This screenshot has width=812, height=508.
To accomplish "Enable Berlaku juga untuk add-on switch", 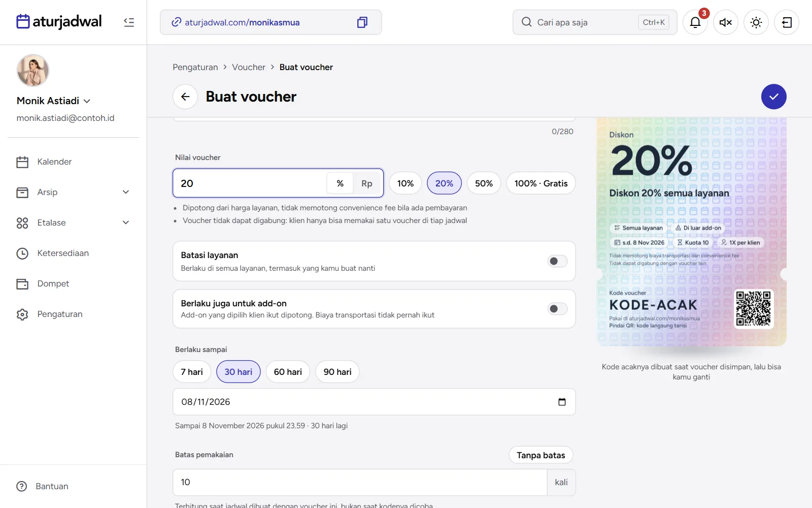I will pos(557,309).
